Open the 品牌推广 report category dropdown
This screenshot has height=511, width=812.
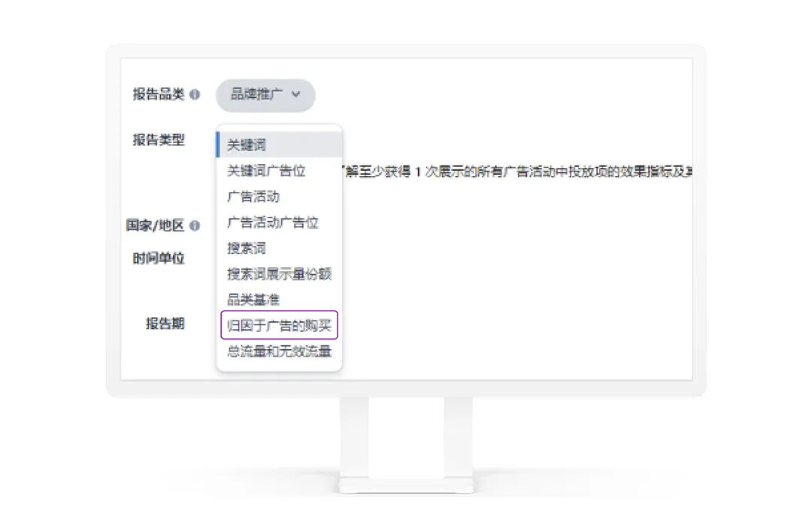point(265,96)
